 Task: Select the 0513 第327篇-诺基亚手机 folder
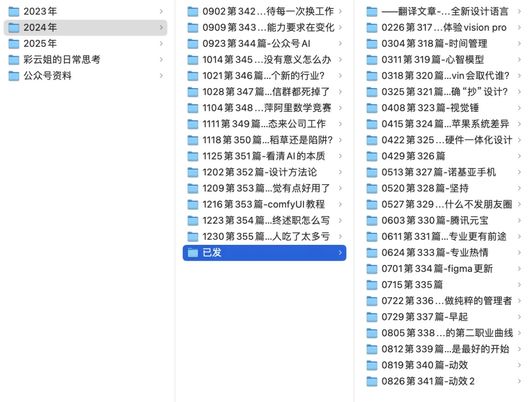(x=438, y=172)
